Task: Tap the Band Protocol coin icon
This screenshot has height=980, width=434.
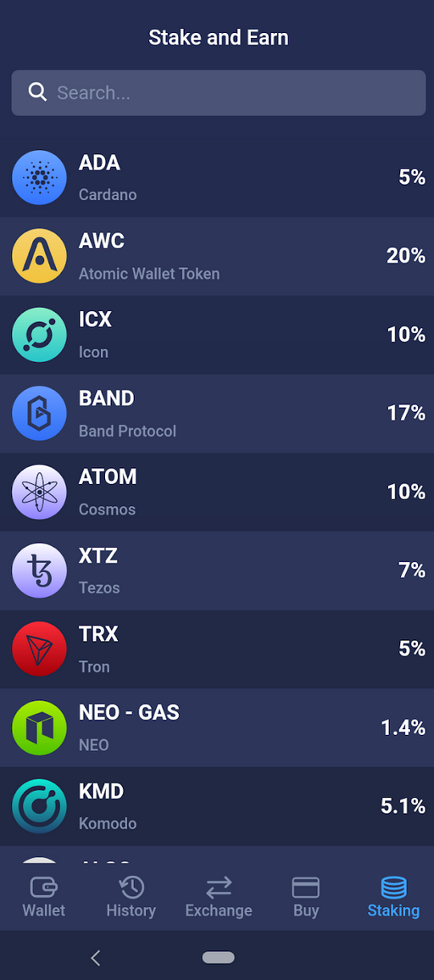Action: pos(39,413)
